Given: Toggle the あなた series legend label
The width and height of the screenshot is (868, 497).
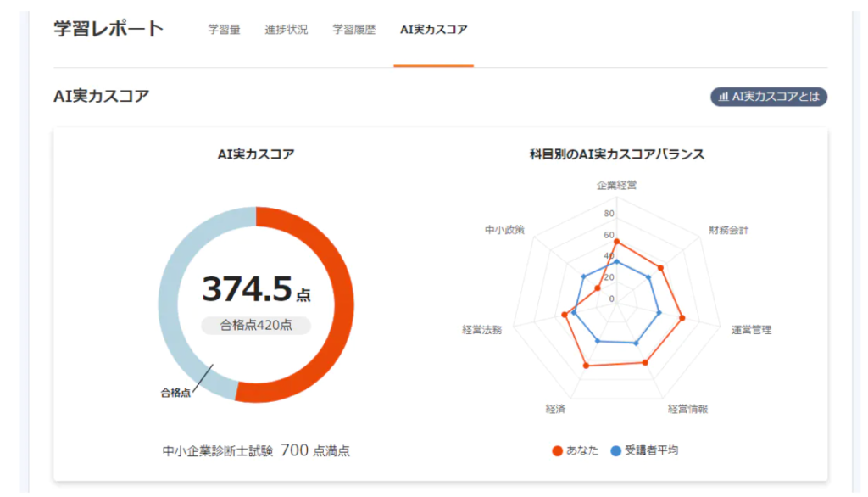Looking at the screenshot, I should click(x=581, y=450).
